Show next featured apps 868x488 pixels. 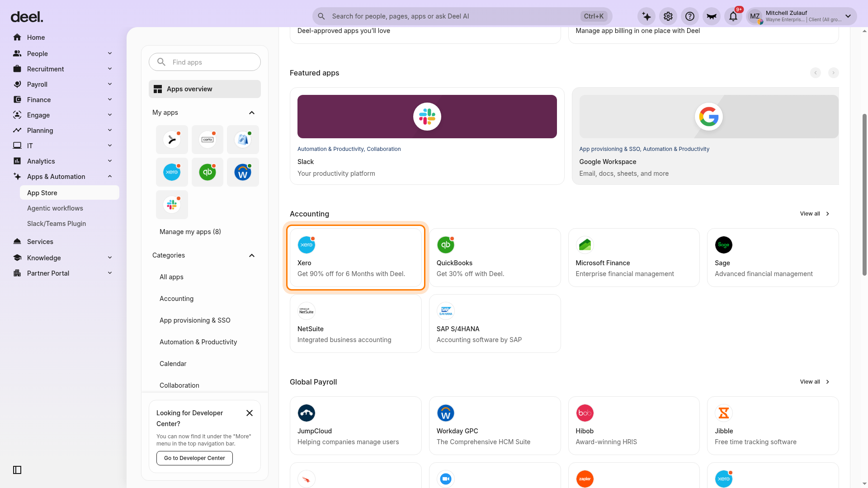coord(833,73)
